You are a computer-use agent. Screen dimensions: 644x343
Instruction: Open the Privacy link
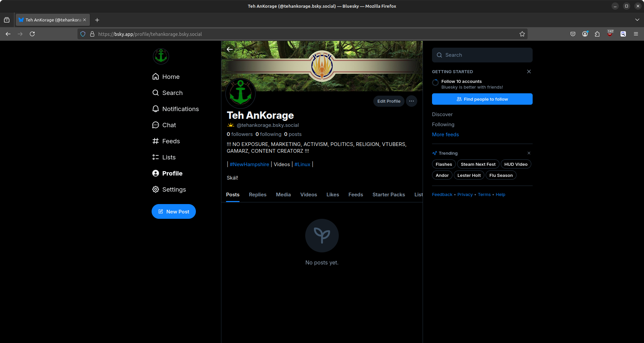tap(465, 195)
